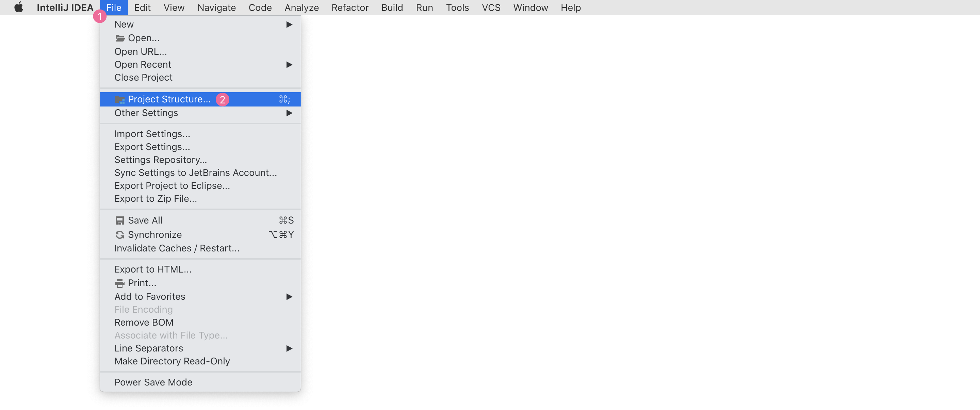
Task: Select Sync Settings to JetBrains Account...
Action: tap(196, 173)
